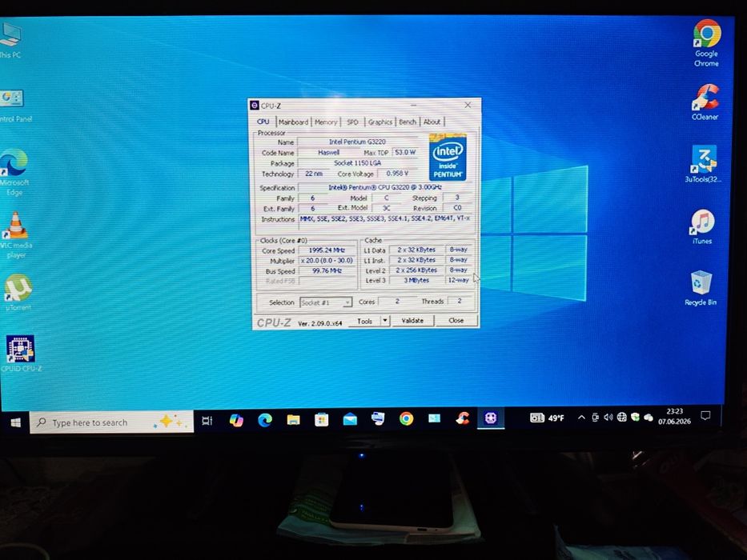This screenshot has width=747, height=560.
Task: Select the Recycle Bin icon
Action: tap(701, 288)
